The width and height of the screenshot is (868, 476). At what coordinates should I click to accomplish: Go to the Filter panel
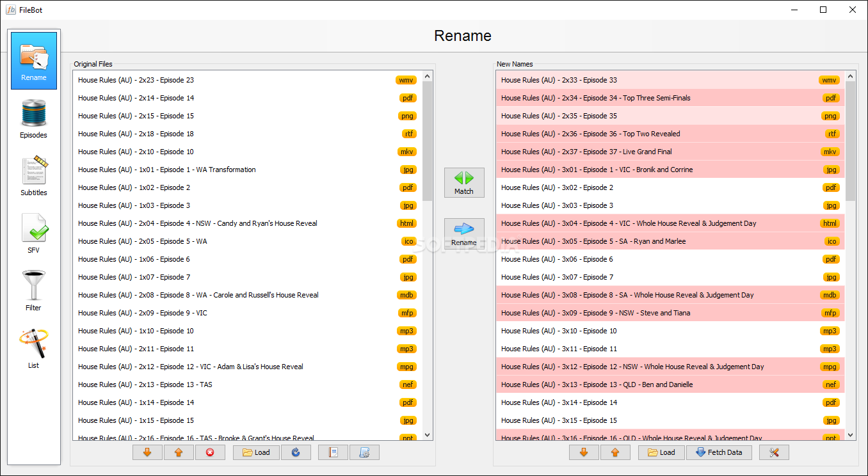click(x=34, y=292)
